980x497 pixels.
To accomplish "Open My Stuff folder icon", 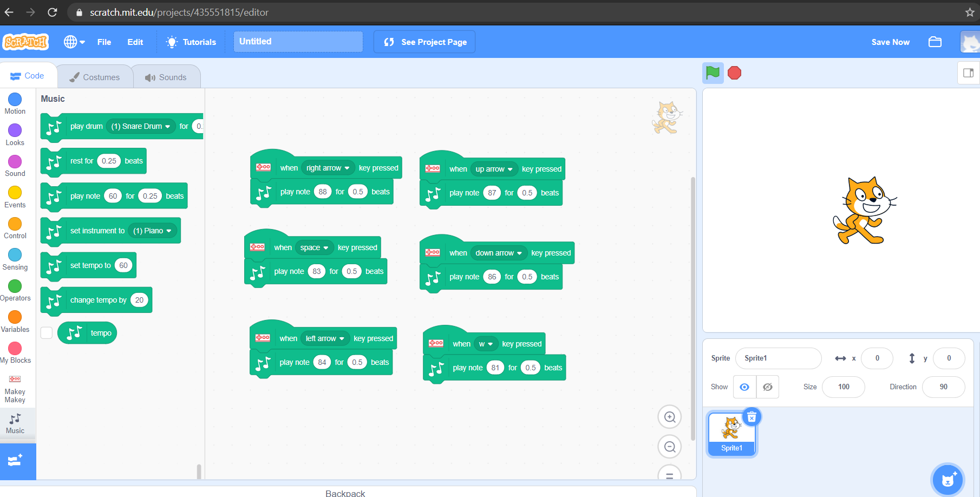I will point(935,42).
